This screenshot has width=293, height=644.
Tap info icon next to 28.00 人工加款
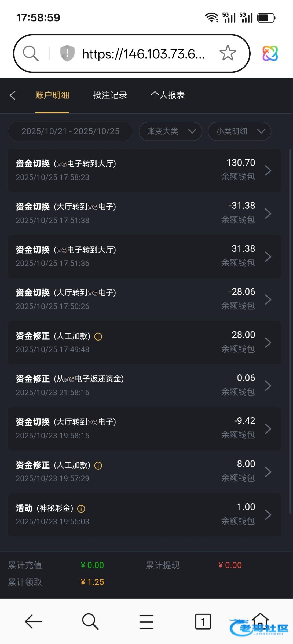(98, 336)
